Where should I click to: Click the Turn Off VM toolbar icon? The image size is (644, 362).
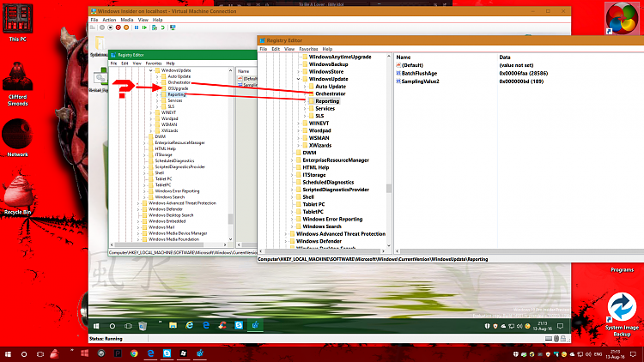(x=110, y=27)
